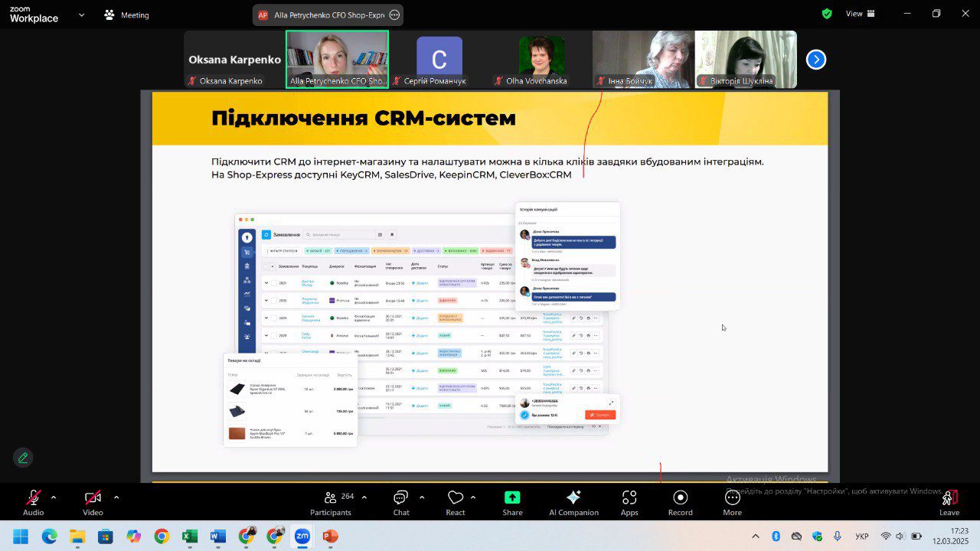Open the Apps panel
The width and height of the screenshot is (980, 551).
click(x=629, y=502)
